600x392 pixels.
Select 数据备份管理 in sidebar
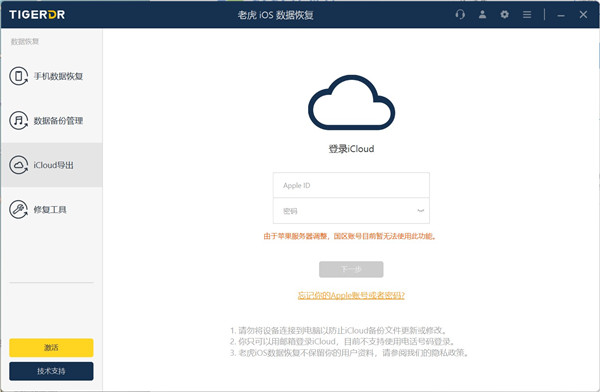pyautogui.click(x=52, y=121)
